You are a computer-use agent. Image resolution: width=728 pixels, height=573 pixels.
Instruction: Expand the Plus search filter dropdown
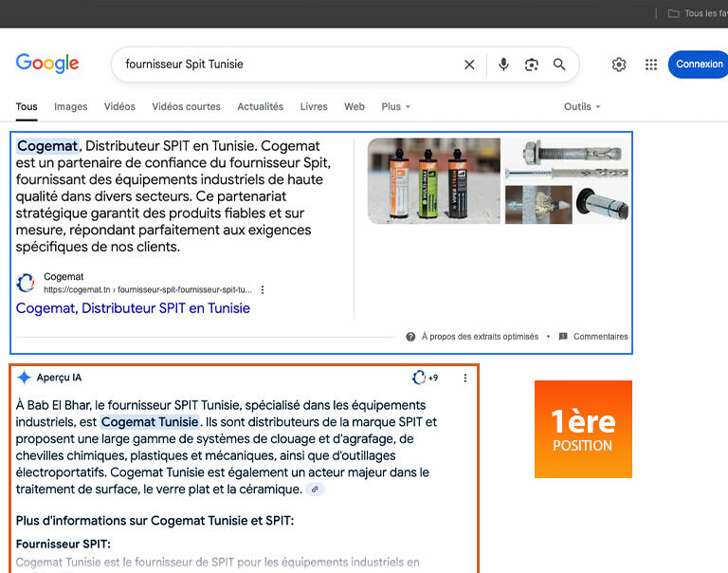pos(395,107)
